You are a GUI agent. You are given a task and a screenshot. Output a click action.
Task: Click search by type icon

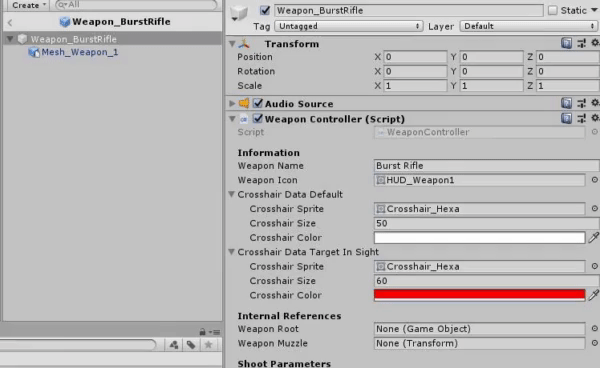tap(174, 345)
